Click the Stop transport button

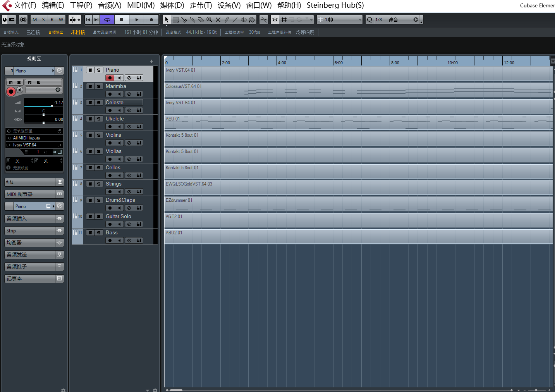[x=122, y=20]
